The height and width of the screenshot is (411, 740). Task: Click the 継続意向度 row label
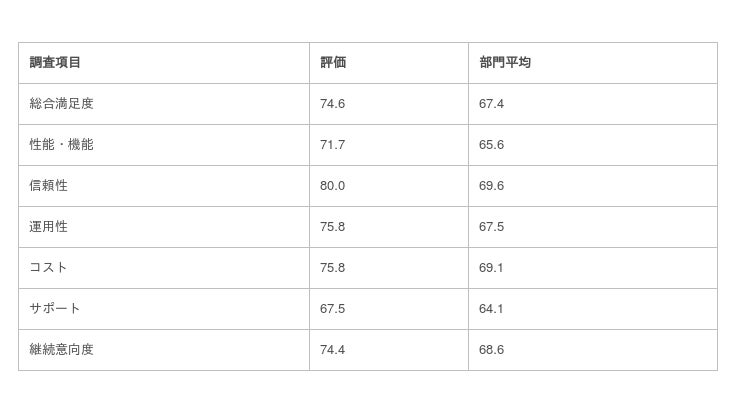61,350
